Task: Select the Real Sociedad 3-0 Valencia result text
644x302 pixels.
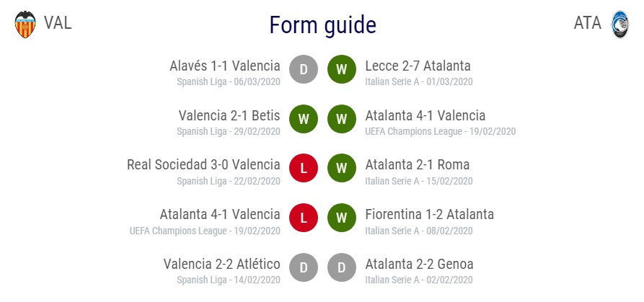Action: click(203, 164)
